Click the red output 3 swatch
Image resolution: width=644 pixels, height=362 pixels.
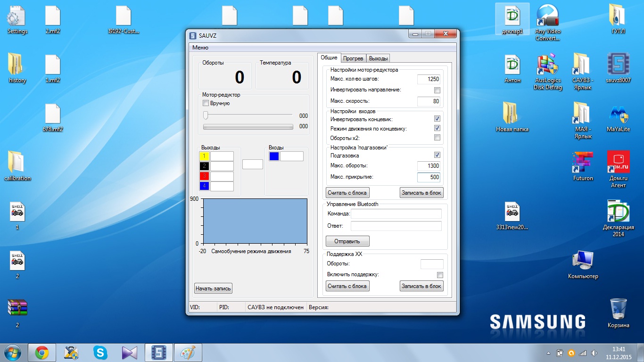coord(204,176)
